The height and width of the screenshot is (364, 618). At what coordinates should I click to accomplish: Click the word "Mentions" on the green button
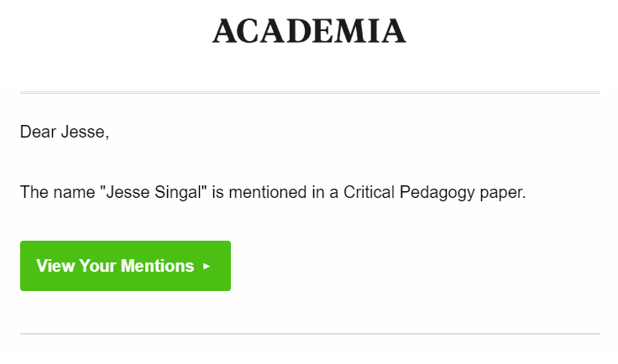click(x=158, y=266)
